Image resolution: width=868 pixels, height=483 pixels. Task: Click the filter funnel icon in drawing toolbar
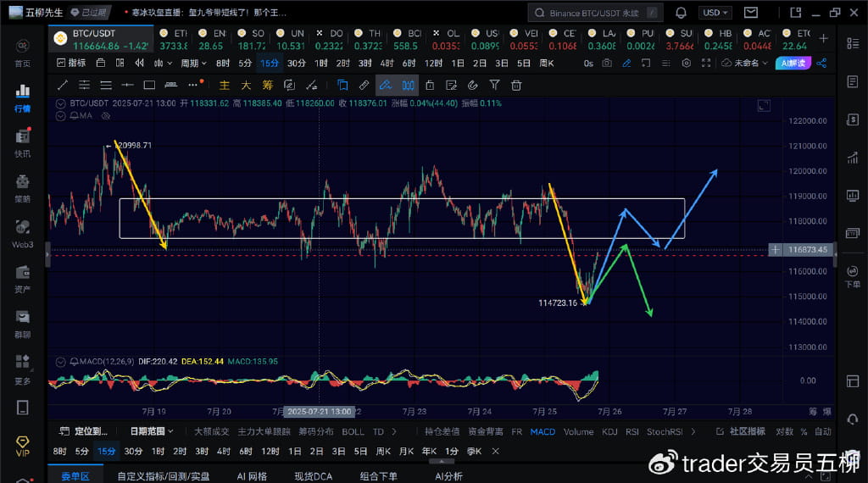coord(494,85)
